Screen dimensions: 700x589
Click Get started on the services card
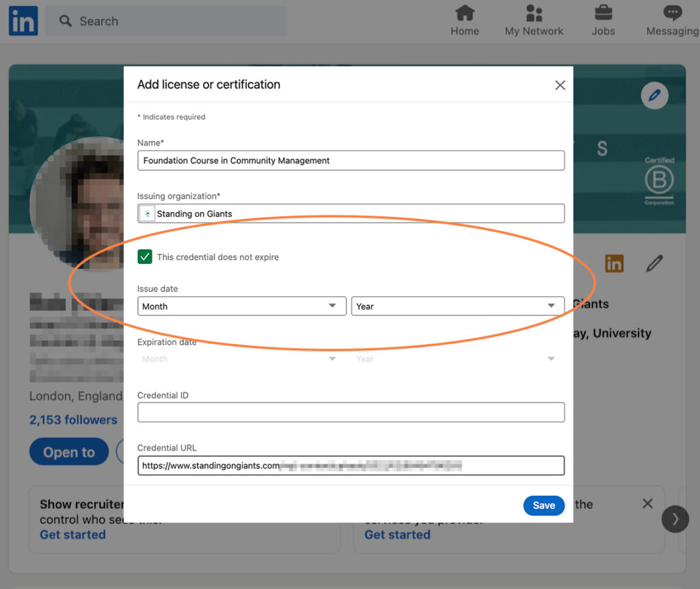point(397,534)
